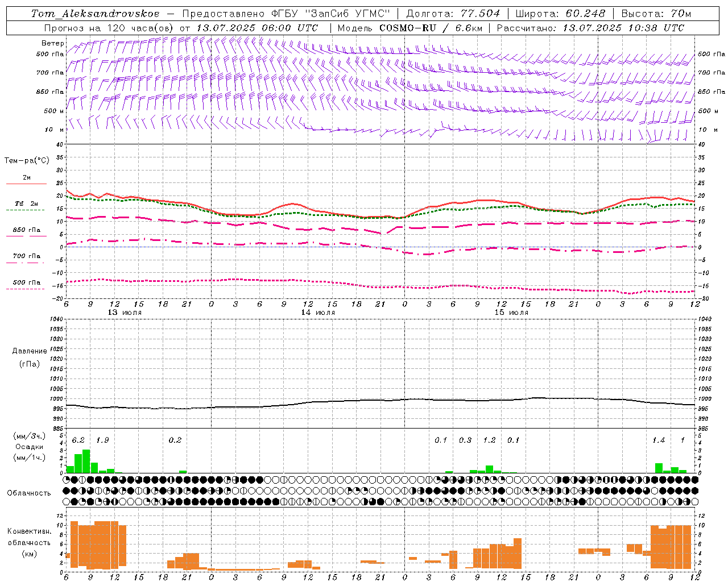Click the calculation time Рассчитано: 13.07.2025 10:38 UTC
728x582 pixels.
click(590, 28)
